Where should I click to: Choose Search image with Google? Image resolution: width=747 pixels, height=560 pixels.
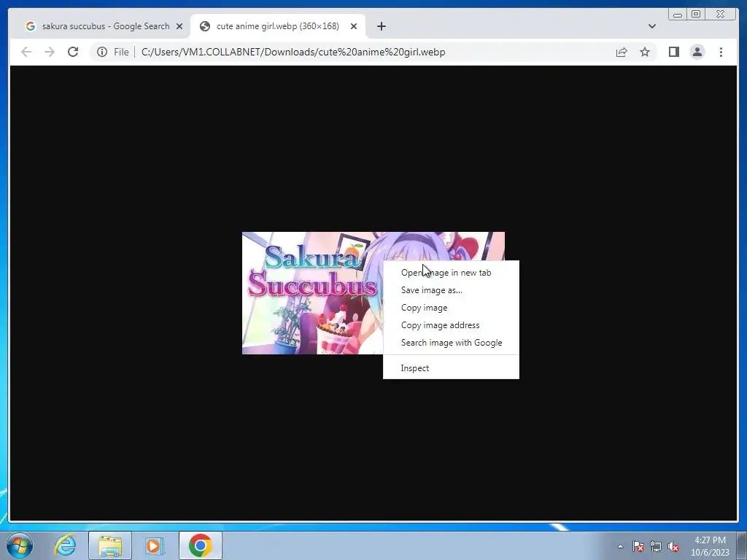click(x=451, y=343)
